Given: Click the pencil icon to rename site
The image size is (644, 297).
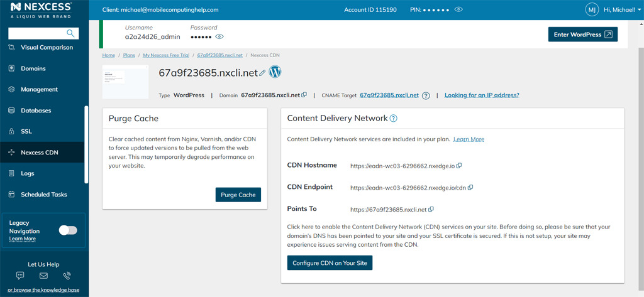Looking at the screenshot, I should point(262,73).
